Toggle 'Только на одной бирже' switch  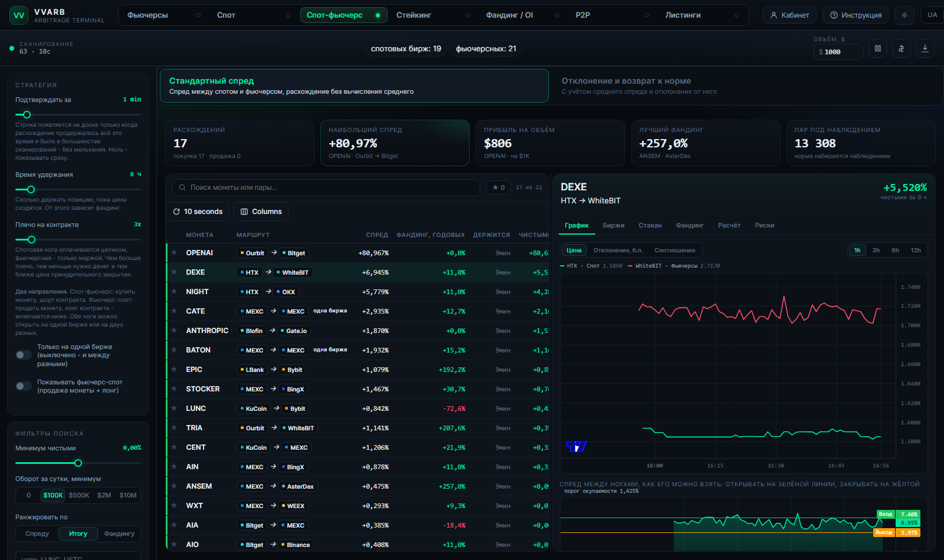click(24, 355)
